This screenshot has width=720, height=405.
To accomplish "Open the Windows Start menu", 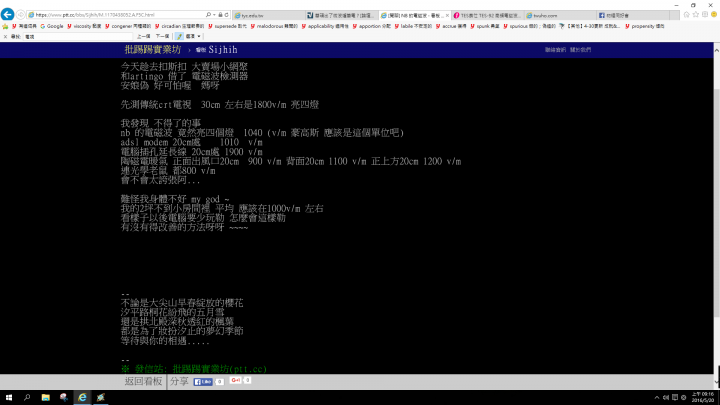I will tap(9, 398).
